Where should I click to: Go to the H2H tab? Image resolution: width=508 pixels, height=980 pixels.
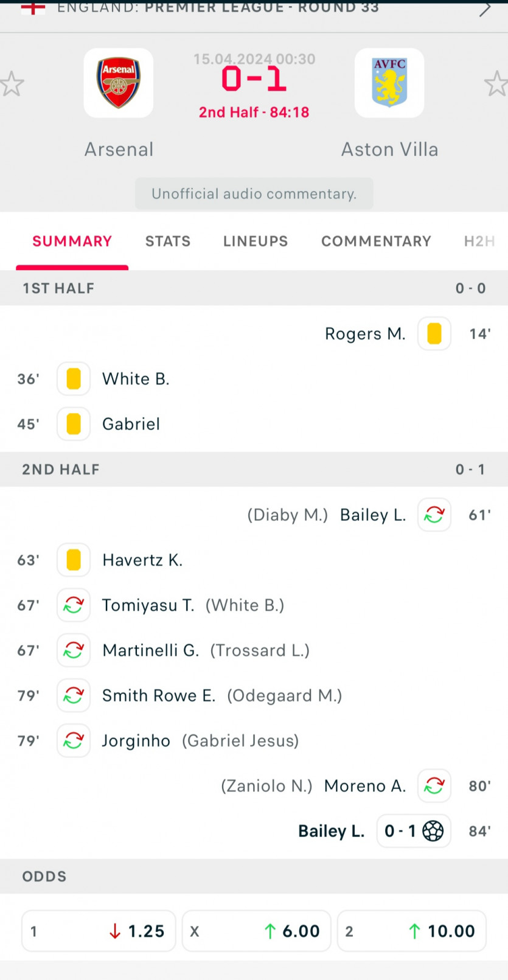[479, 242]
